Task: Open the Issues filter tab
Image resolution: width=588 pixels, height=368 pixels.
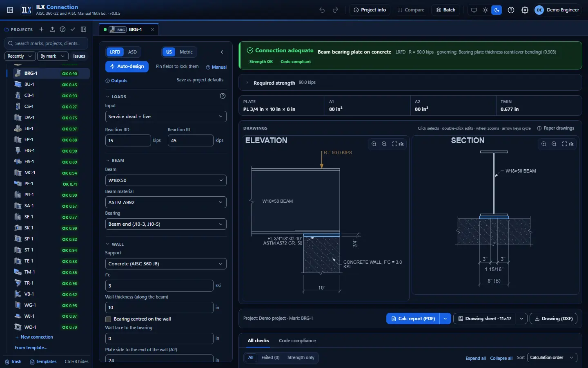Action: (x=79, y=56)
